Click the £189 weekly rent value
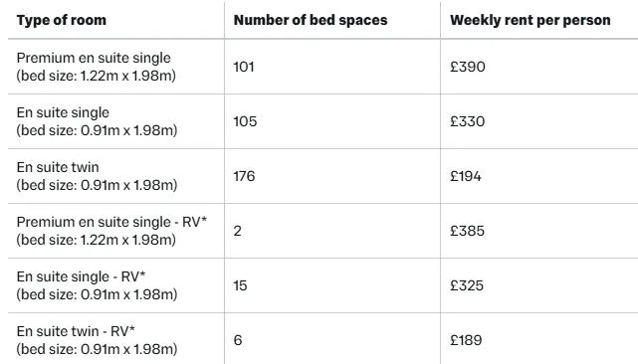The width and height of the screenshot is (638, 364). tap(466, 340)
